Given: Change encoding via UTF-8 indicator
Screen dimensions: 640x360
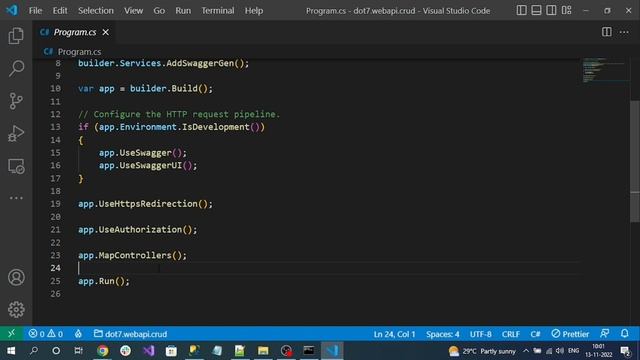Looking at the screenshot, I should pyautogui.click(x=480, y=334).
